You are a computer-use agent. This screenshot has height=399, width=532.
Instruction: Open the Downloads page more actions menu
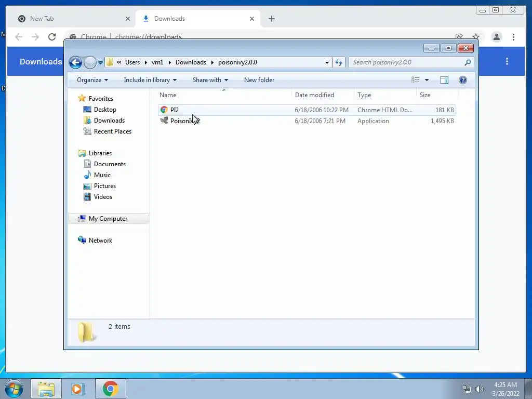click(x=507, y=61)
